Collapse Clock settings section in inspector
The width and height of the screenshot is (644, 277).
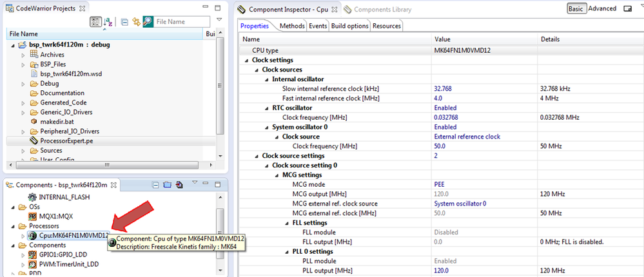[246, 61]
